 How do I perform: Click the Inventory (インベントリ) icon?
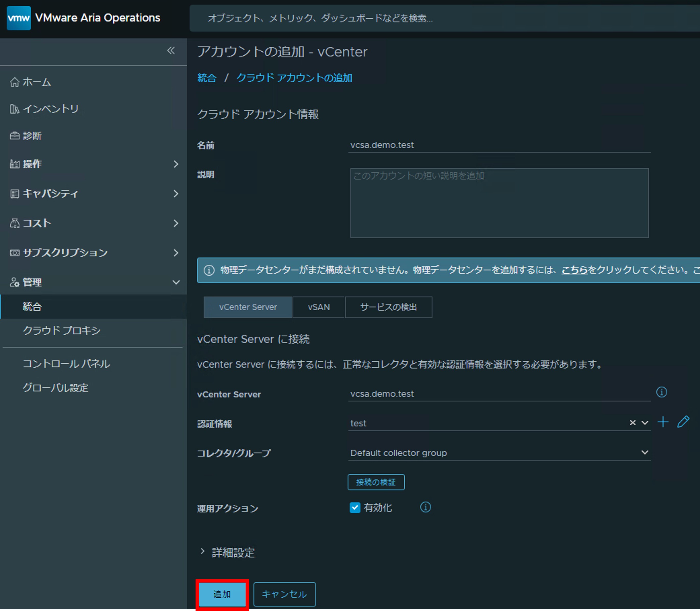pyautogui.click(x=14, y=109)
